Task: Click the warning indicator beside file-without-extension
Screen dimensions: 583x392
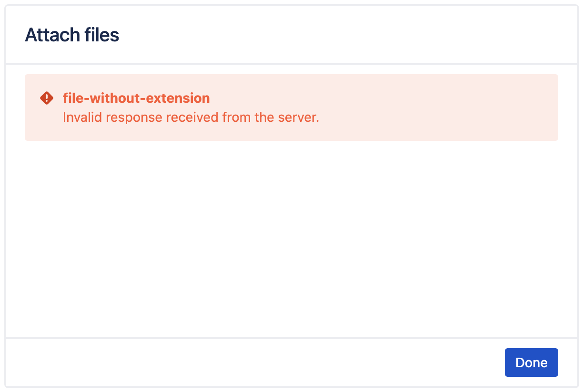Action: tap(46, 98)
